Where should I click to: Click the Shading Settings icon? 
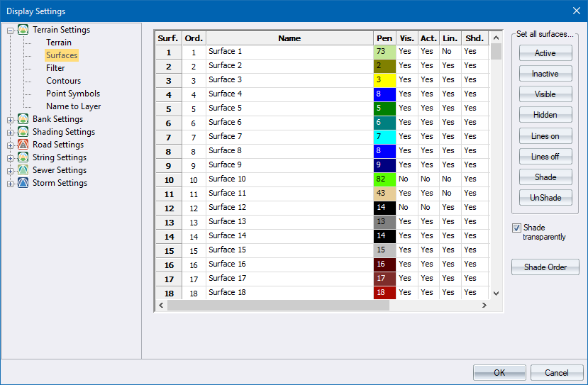[x=23, y=132]
